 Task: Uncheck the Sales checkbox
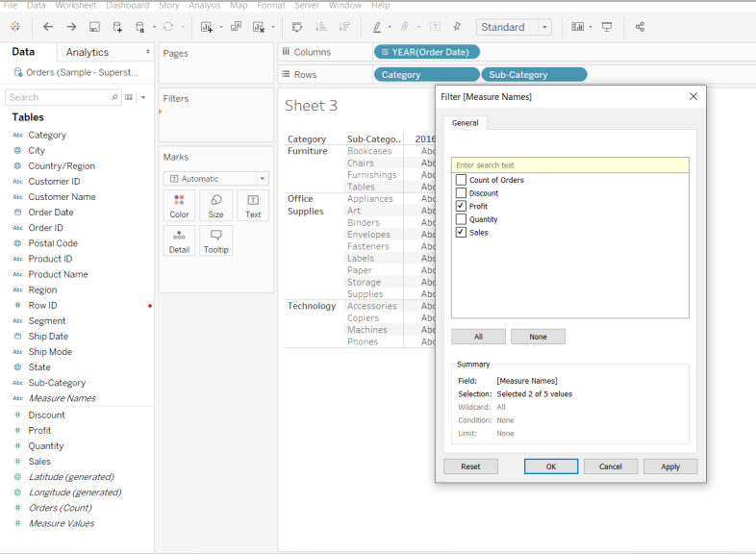[461, 233]
